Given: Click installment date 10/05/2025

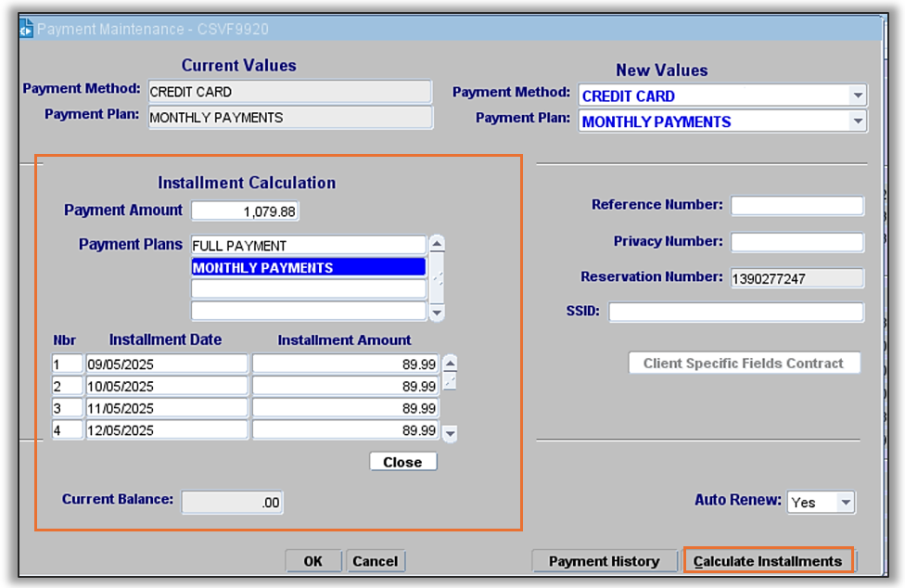Looking at the screenshot, I should pyautogui.click(x=167, y=386).
